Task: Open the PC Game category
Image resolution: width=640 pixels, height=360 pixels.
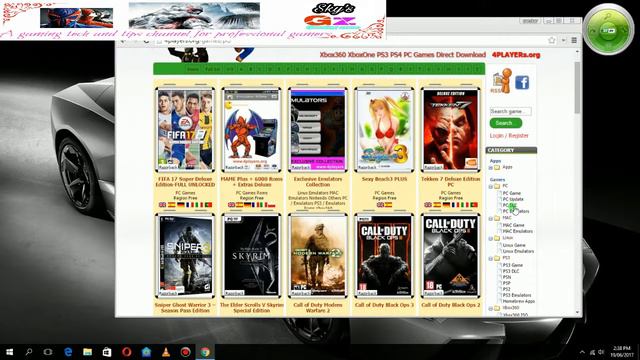Action: coord(511,193)
